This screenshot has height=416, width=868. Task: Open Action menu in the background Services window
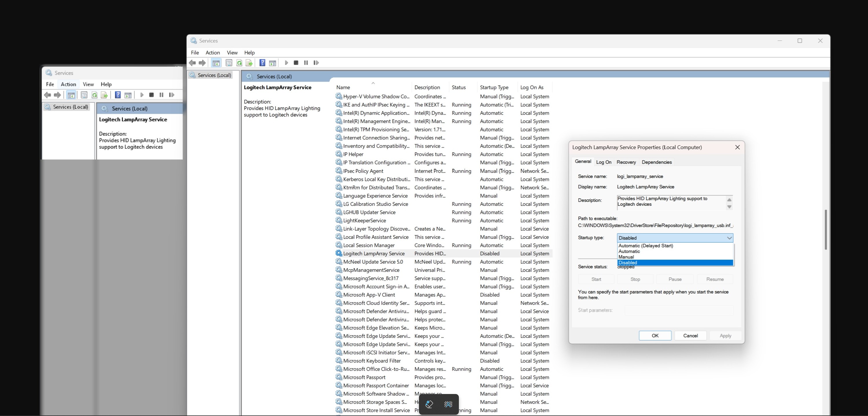tap(68, 84)
